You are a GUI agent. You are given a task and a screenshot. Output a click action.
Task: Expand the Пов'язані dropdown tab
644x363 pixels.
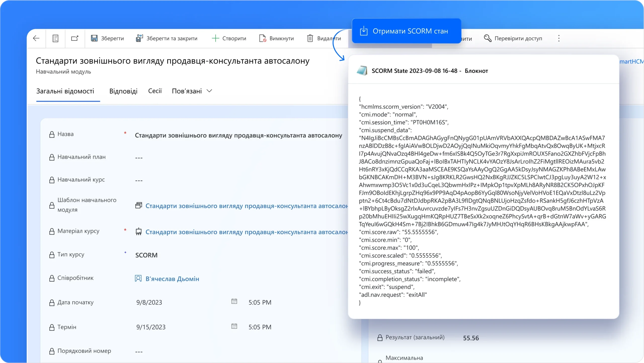(192, 91)
